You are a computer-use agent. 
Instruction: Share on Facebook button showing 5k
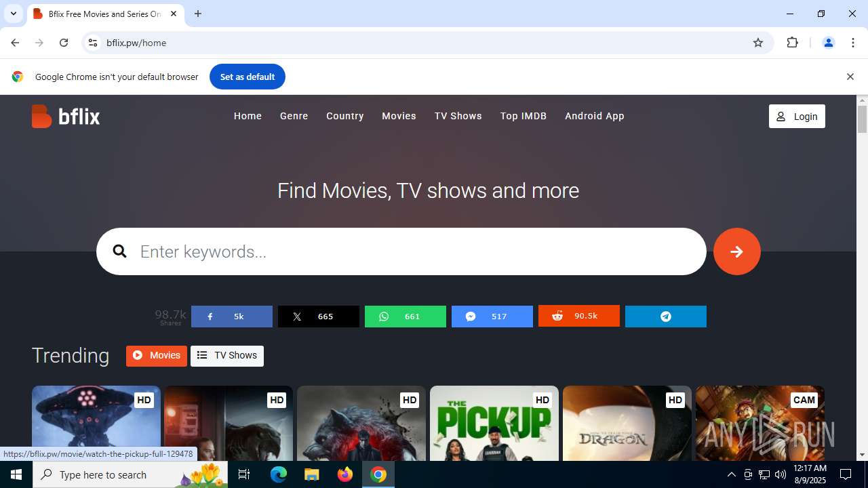pos(232,317)
